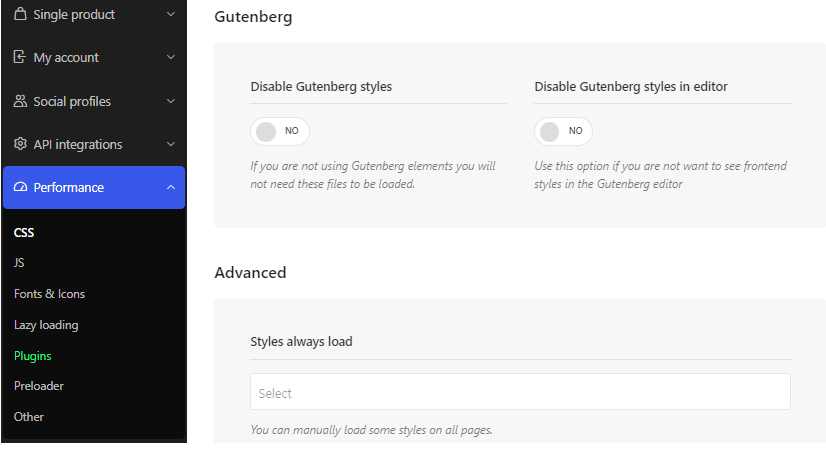The height and width of the screenshot is (452, 826).
Task: Open the Styles always load select field
Action: tap(520, 391)
